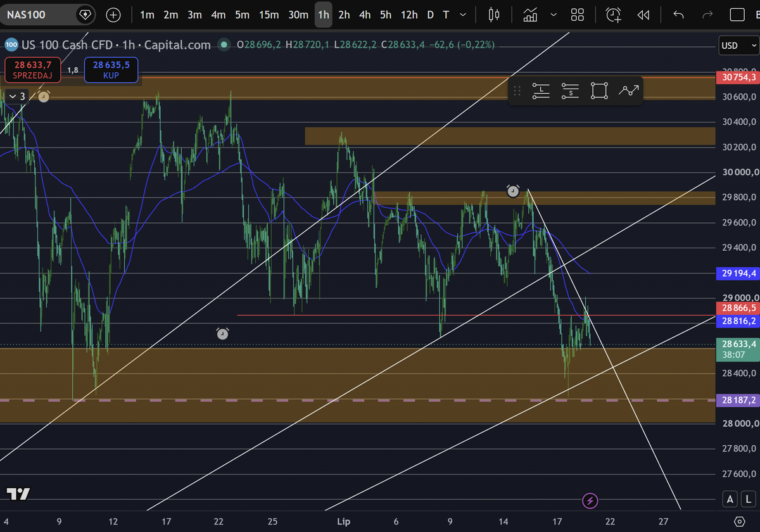
Task: Select the active 1h timeframe button
Action: tap(324, 15)
